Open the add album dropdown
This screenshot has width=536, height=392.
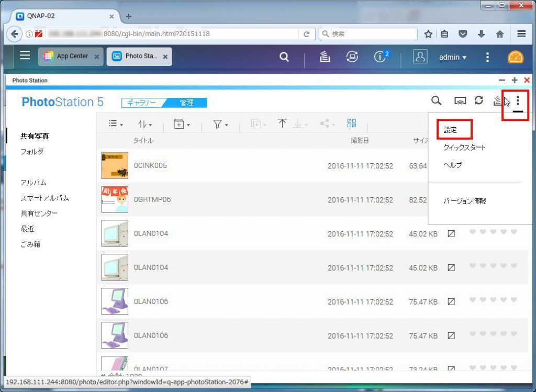182,124
